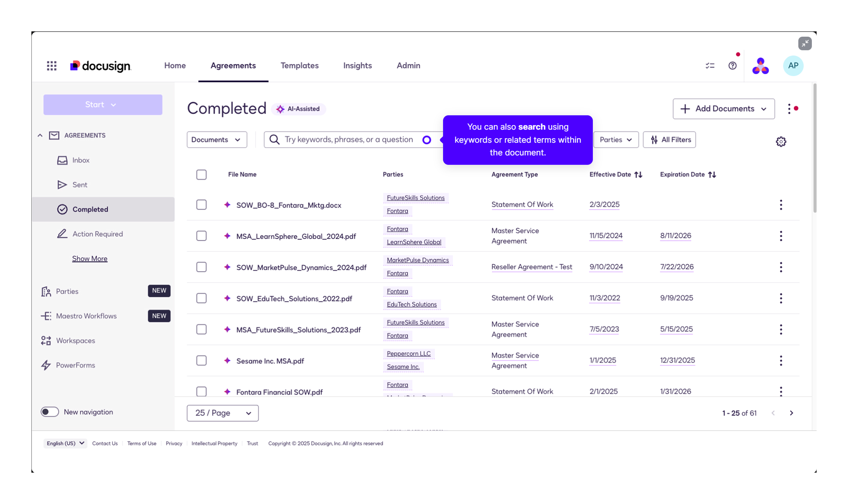The width and height of the screenshot is (848, 504).
Task: Click the help question mark icon
Action: coord(732,66)
